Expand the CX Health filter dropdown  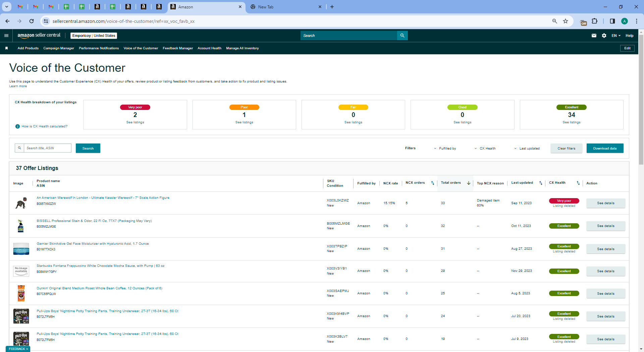(x=485, y=149)
